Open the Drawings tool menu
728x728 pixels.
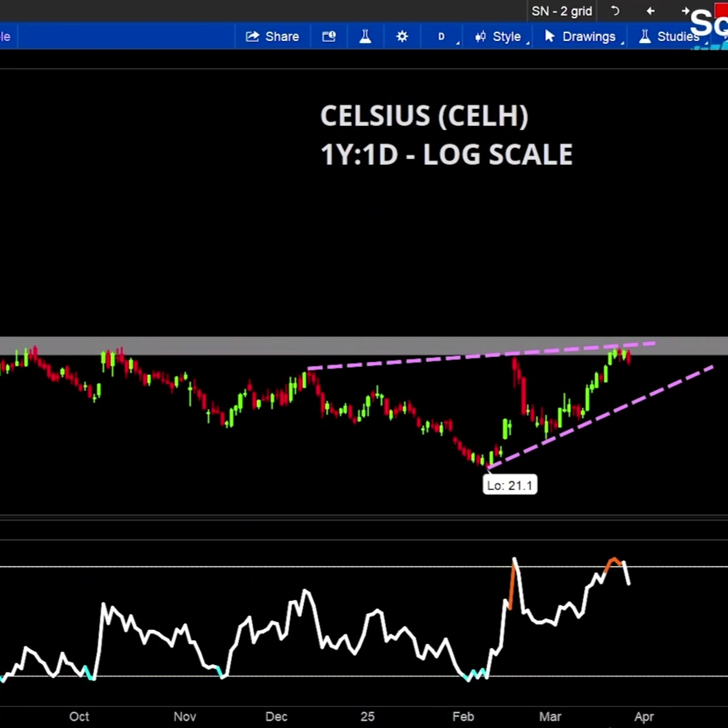click(588, 37)
